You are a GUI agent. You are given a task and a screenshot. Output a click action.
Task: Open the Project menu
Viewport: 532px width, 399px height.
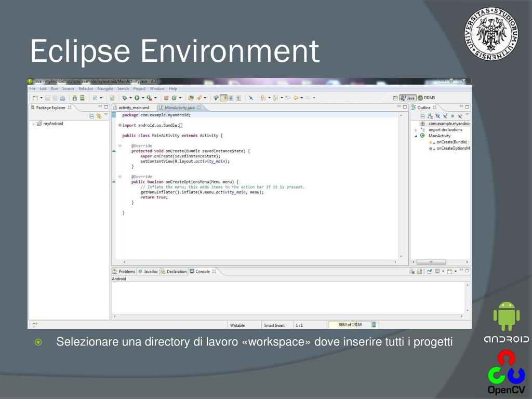[x=139, y=88]
